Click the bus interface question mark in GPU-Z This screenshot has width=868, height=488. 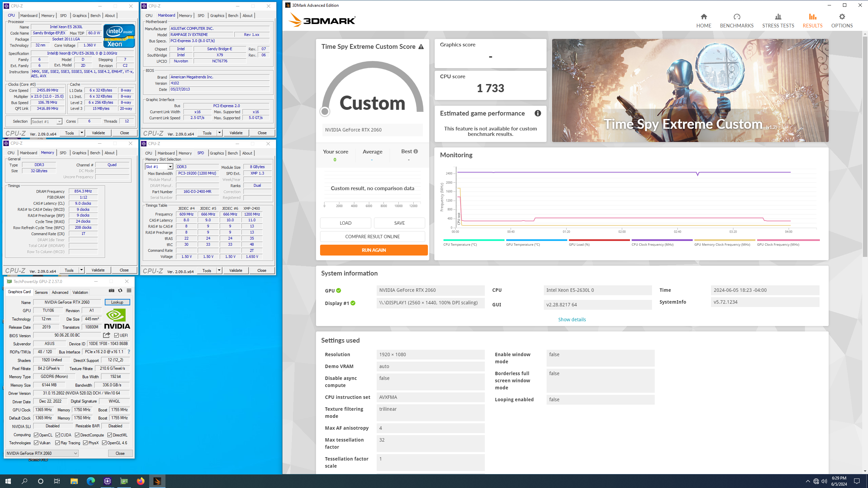(129, 352)
